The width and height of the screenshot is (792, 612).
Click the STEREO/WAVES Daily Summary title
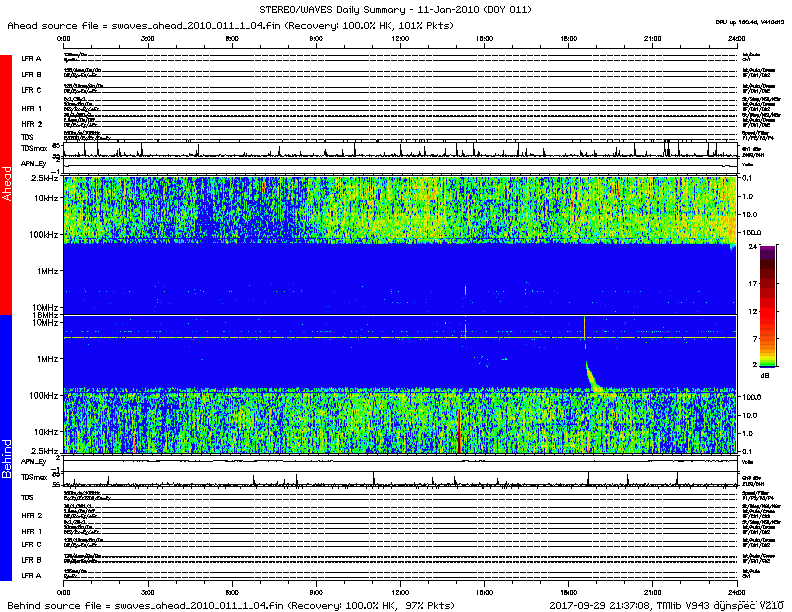(x=395, y=9)
